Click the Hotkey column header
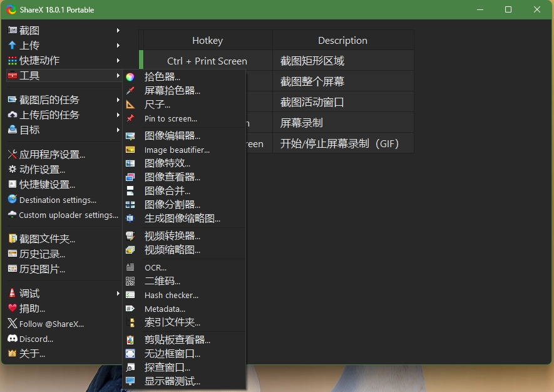The image size is (554, 392). (207, 41)
